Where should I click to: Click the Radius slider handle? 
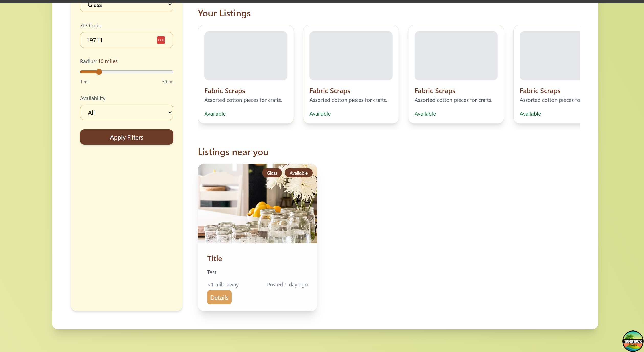pos(99,72)
